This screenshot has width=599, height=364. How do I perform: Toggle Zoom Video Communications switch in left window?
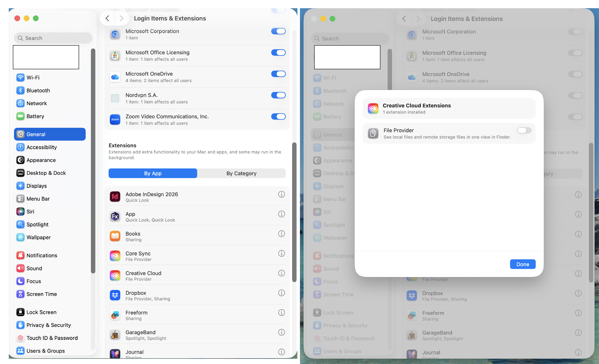pyautogui.click(x=278, y=117)
